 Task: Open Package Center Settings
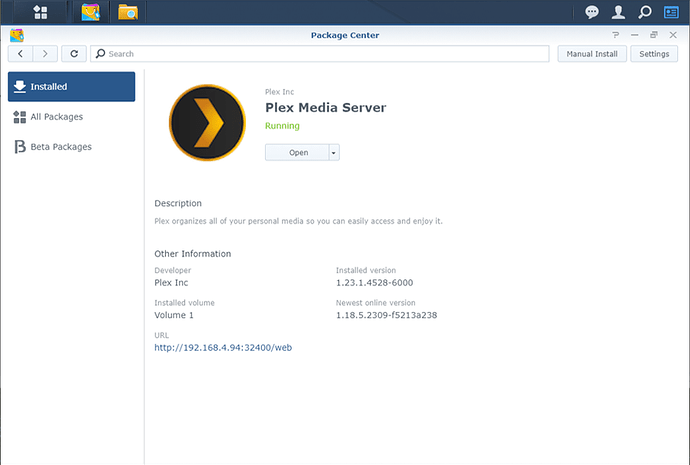[x=654, y=54]
